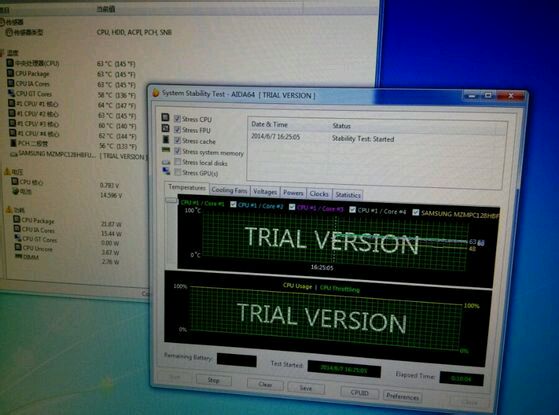Click the warning icon of the 电压 group header
The width and height of the screenshot is (559, 415).
click(x=7, y=171)
